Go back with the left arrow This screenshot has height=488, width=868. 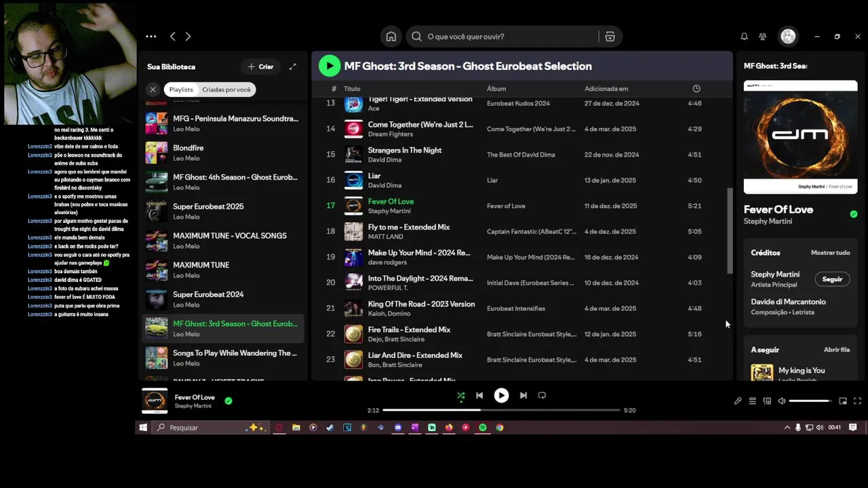[x=173, y=37]
